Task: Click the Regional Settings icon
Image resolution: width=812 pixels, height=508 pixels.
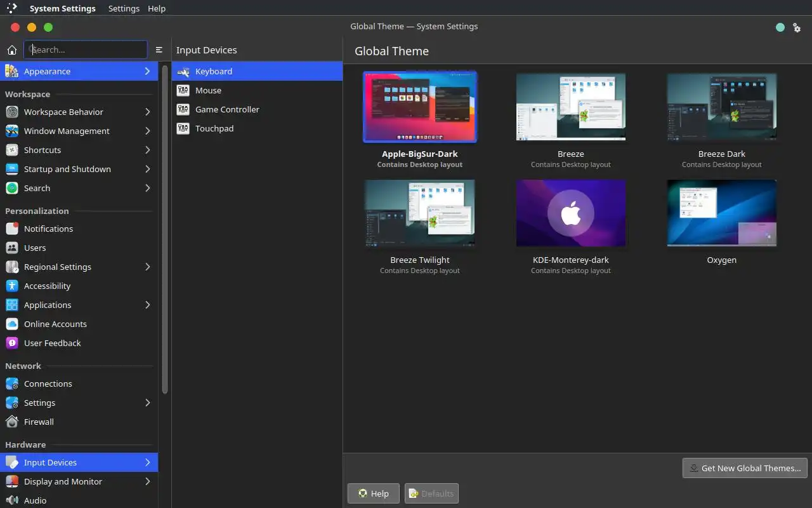Action: coord(11,267)
